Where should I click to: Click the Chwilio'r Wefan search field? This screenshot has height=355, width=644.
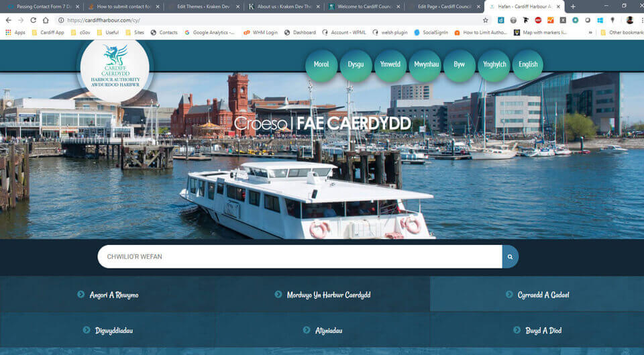299,256
